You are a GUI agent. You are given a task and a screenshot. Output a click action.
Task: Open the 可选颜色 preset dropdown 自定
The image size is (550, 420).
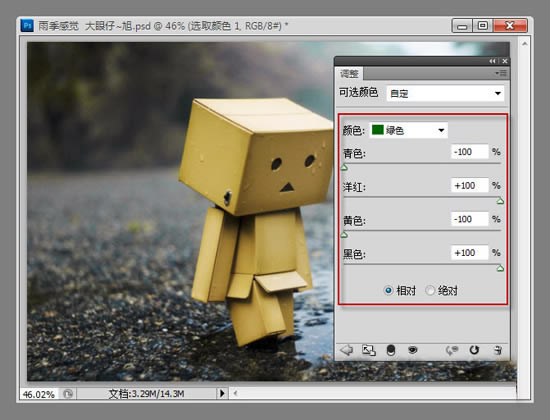click(445, 93)
